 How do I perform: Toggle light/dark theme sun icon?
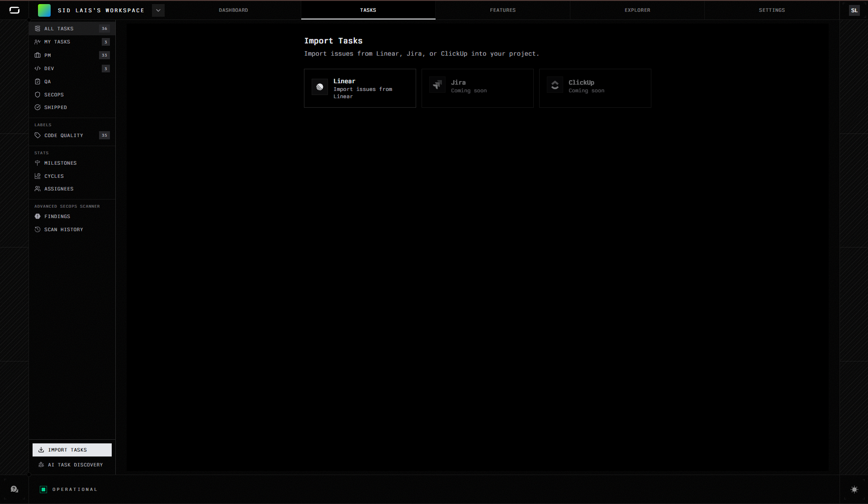[854, 490]
